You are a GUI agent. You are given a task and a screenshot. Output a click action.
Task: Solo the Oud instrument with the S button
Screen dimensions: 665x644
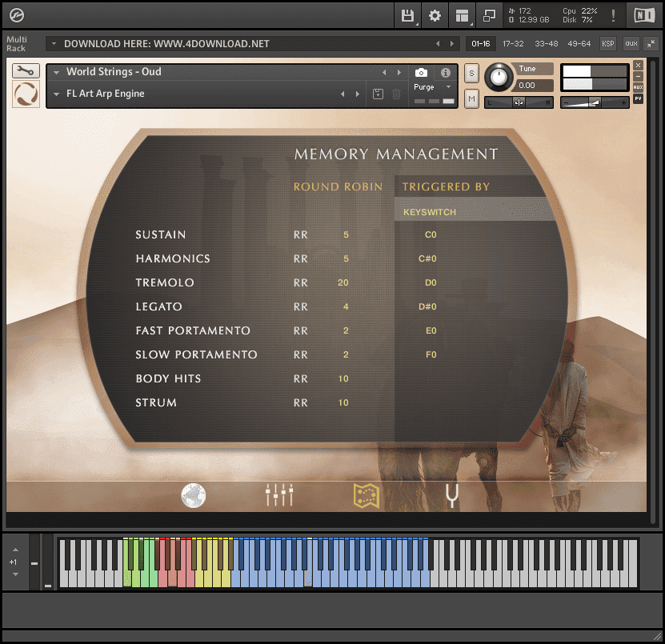tap(471, 73)
